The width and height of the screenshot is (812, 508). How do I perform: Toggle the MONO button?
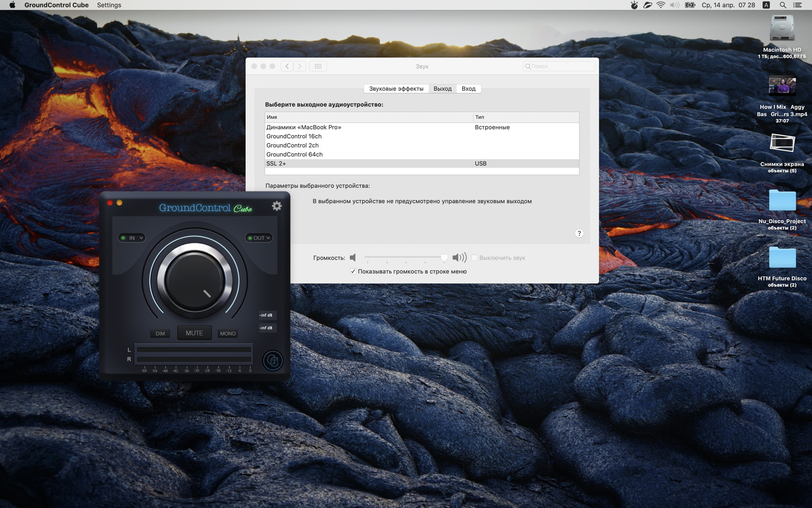click(227, 333)
